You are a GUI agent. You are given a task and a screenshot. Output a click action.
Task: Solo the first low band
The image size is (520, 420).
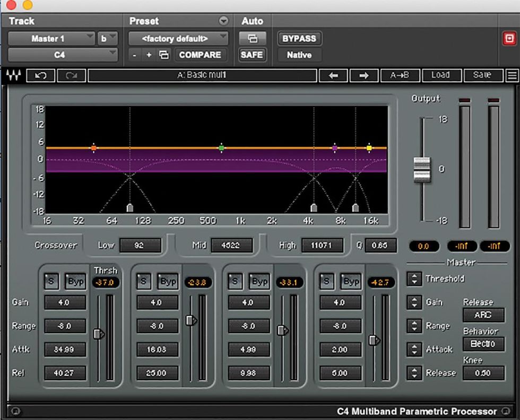51,282
